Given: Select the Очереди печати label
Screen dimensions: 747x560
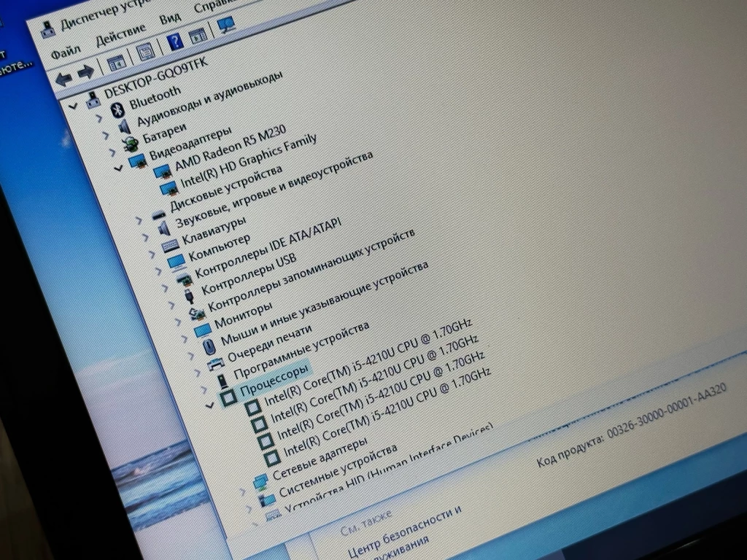Looking at the screenshot, I should (270, 343).
